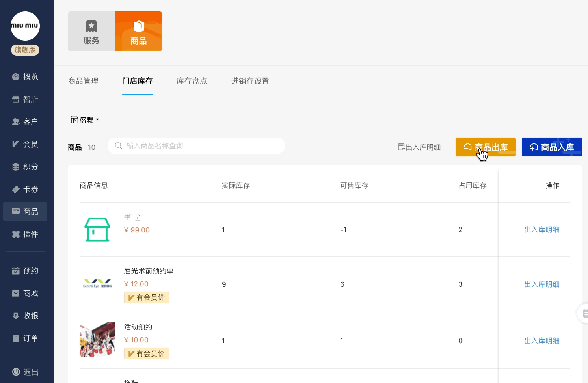The image size is (588, 383).
Task: Open 概览 in the sidebar
Action: click(25, 77)
